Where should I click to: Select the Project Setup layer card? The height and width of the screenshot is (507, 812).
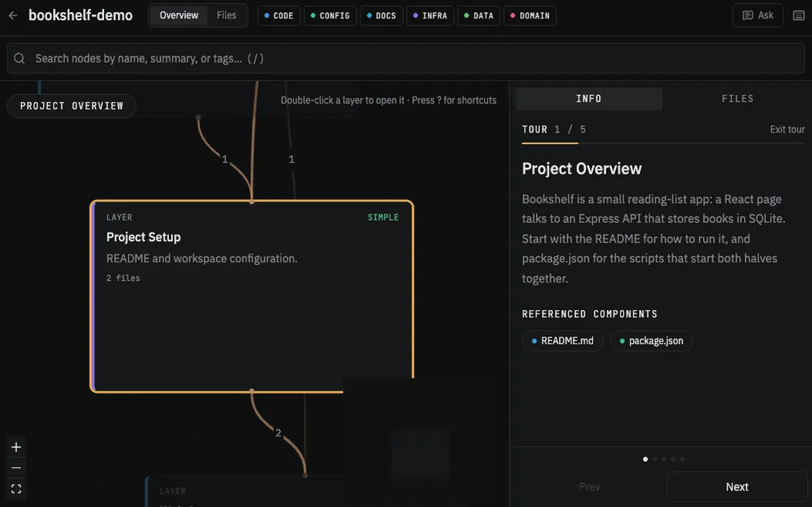point(252,296)
